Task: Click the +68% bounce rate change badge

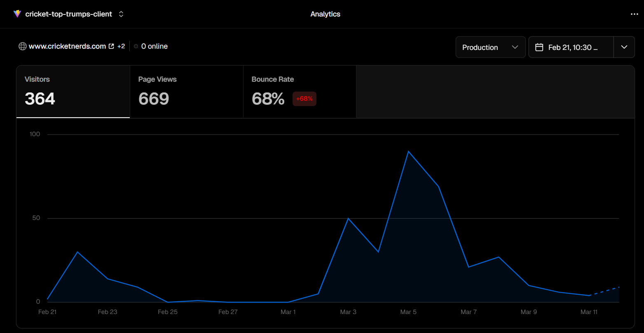Action: (304, 99)
